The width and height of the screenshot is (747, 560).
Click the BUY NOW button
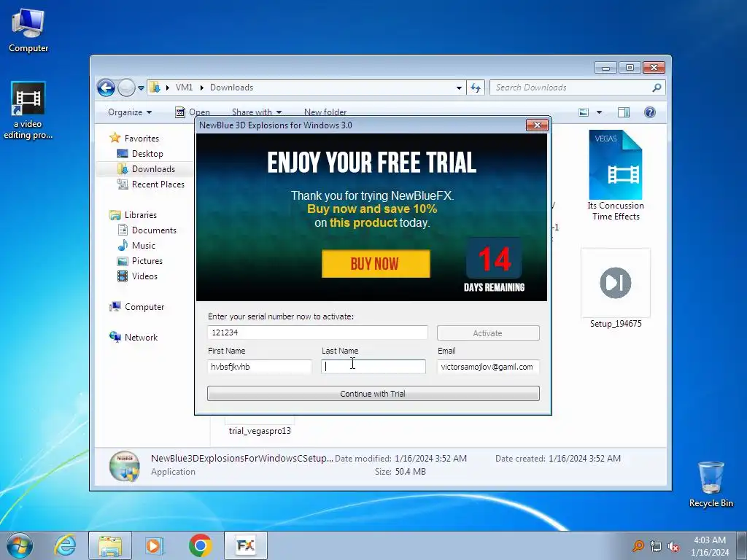point(376,264)
